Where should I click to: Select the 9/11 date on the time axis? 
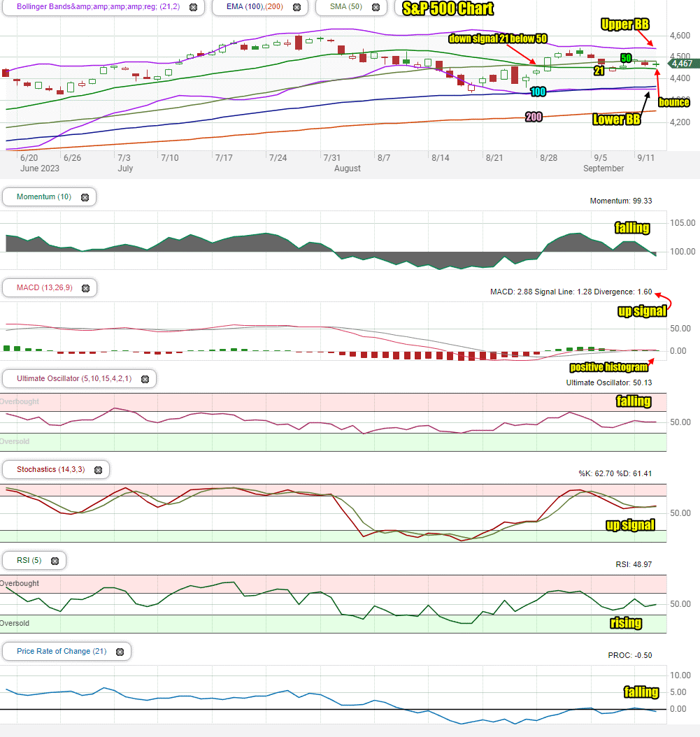coord(646,158)
